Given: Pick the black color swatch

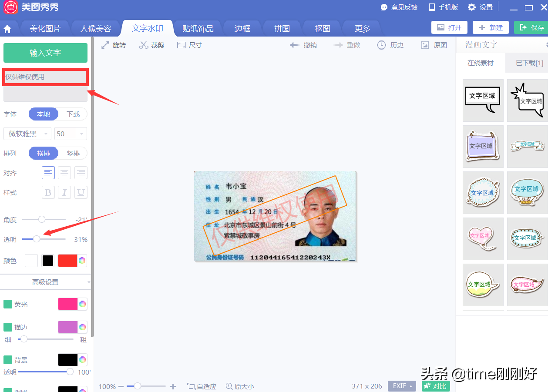Looking at the screenshot, I should click(48, 261).
